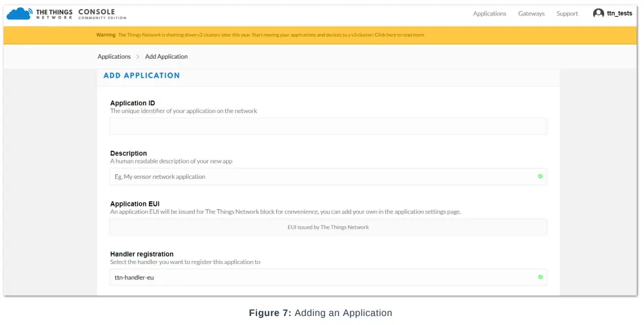Open the ttn_tests account menu

[612, 14]
